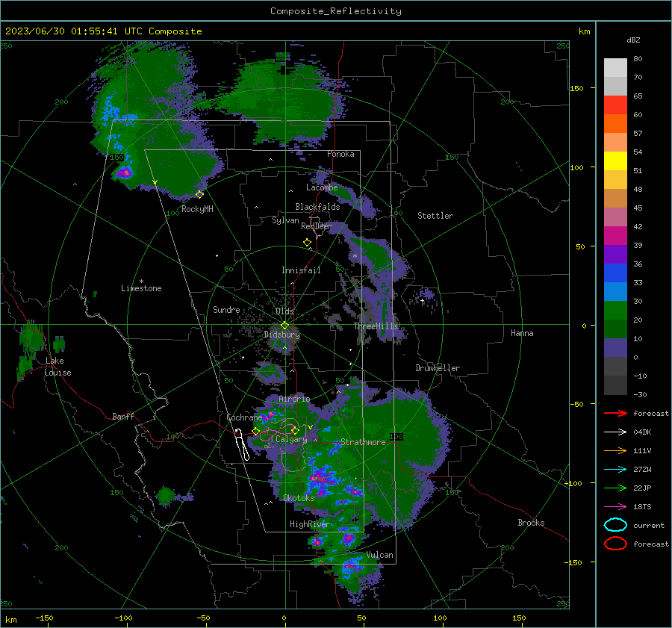
Task: Select the Banff label
Action: [x=123, y=416]
